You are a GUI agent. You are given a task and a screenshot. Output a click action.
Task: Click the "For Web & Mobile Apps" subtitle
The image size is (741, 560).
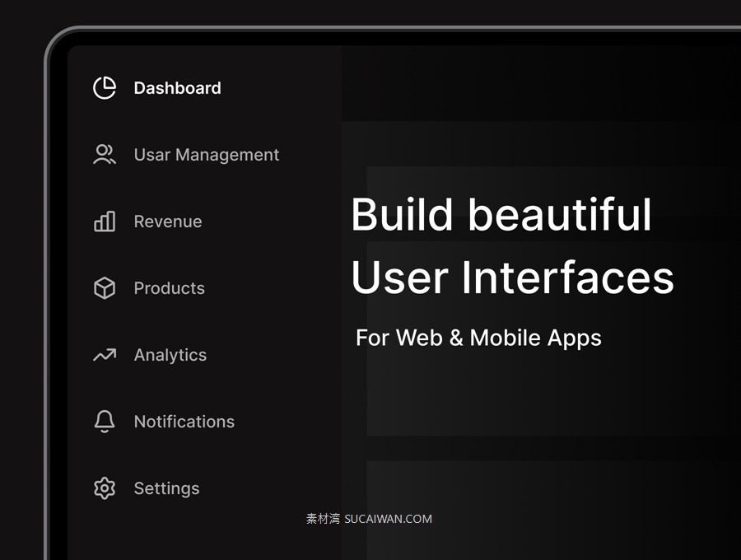(478, 338)
